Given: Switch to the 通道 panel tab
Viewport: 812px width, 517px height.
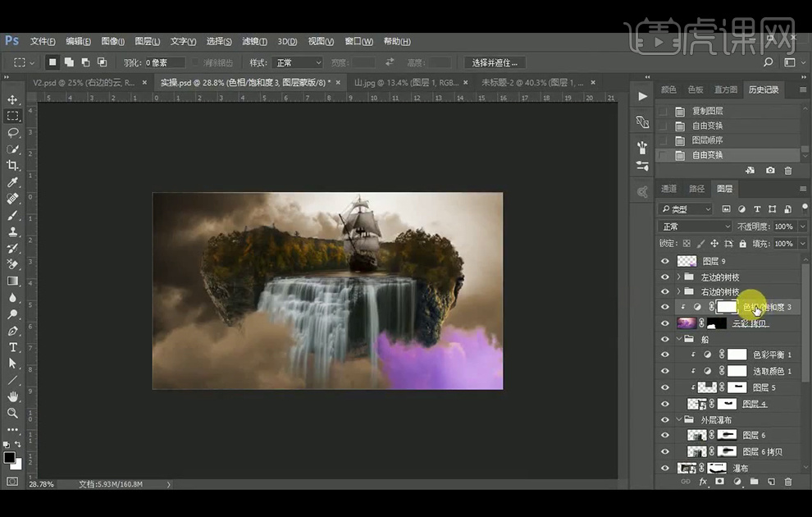Looking at the screenshot, I should 668,189.
